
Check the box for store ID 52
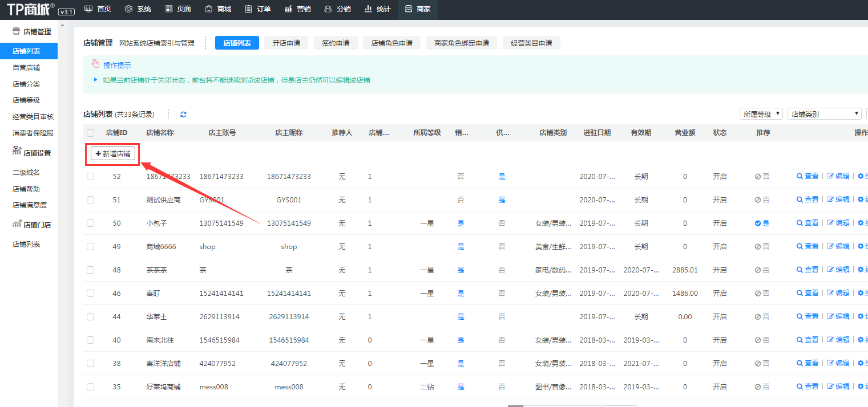click(91, 177)
